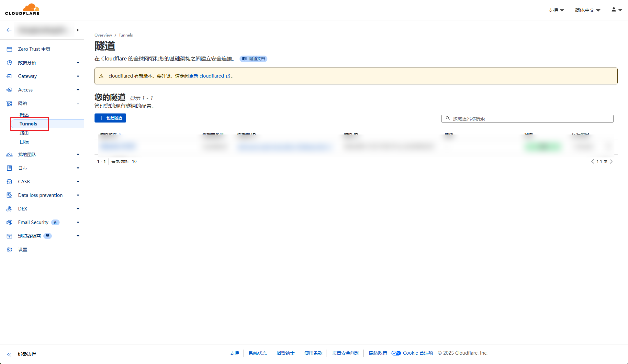The height and width of the screenshot is (364, 628).
Task: Collapse the 网络 section arrow
Action: click(x=78, y=103)
